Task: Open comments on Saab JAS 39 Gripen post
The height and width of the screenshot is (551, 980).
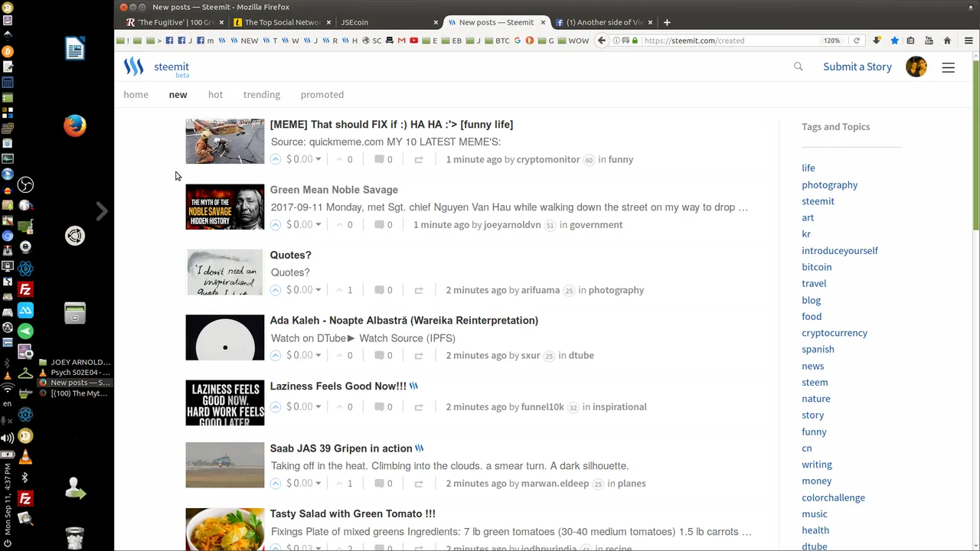Action: click(383, 483)
